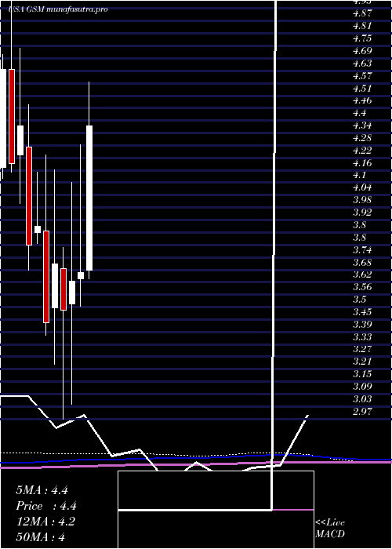Image resolution: width=392 pixels, height=549 pixels.
Task: Click the 4.16 price axis label
Action: (x=362, y=163)
